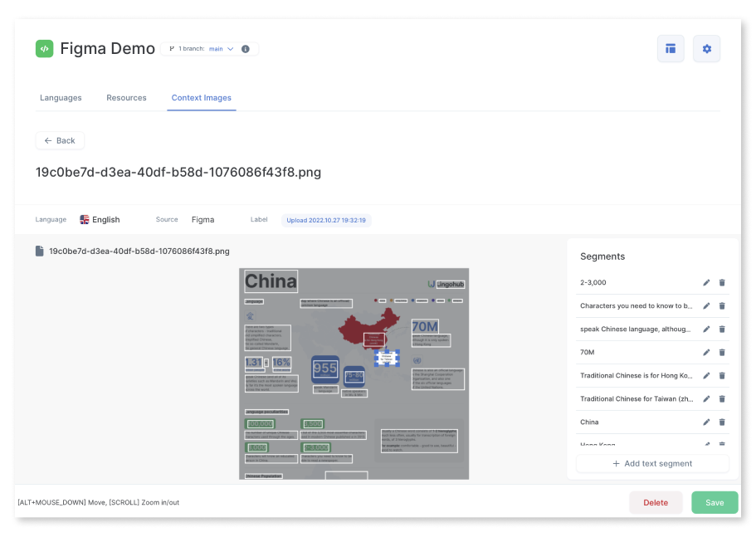Delete the 'Traditional Chinese is for Hong Ko' segment
Screen dimensions: 756x537
[722, 375]
